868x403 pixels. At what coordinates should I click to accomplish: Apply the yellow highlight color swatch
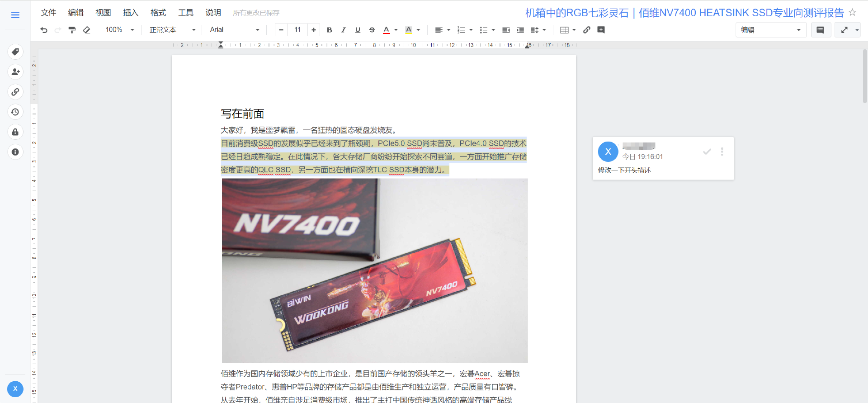coord(409,30)
